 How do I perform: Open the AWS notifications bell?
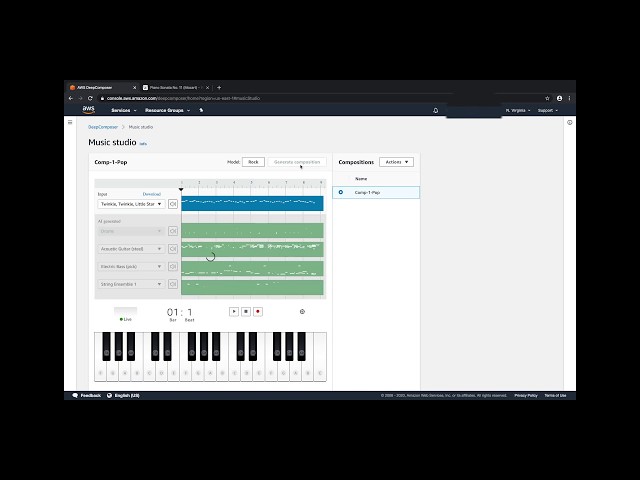pos(436,110)
